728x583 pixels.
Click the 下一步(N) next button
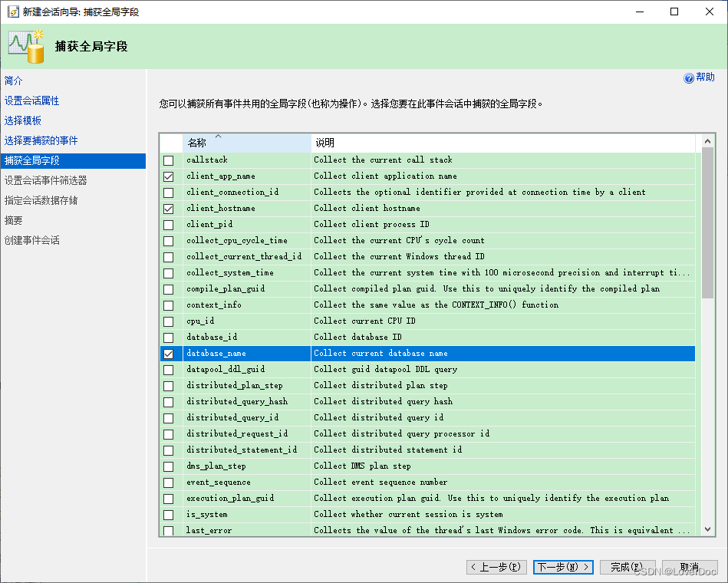563,567
